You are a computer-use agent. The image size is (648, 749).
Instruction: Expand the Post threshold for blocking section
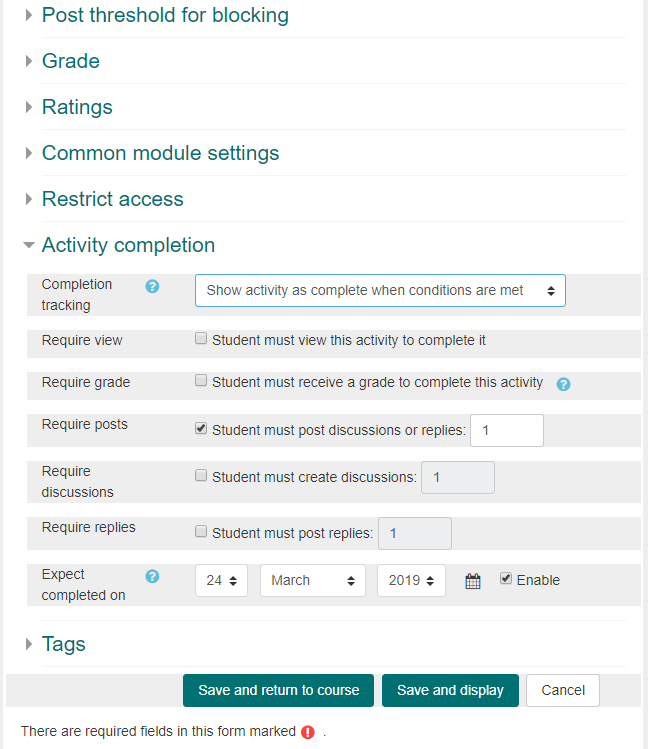coord(165,15)
